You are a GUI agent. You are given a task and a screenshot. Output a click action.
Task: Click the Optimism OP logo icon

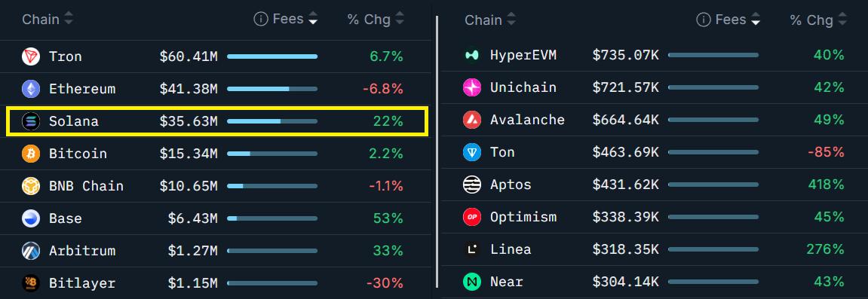click(x=472, y=217)
